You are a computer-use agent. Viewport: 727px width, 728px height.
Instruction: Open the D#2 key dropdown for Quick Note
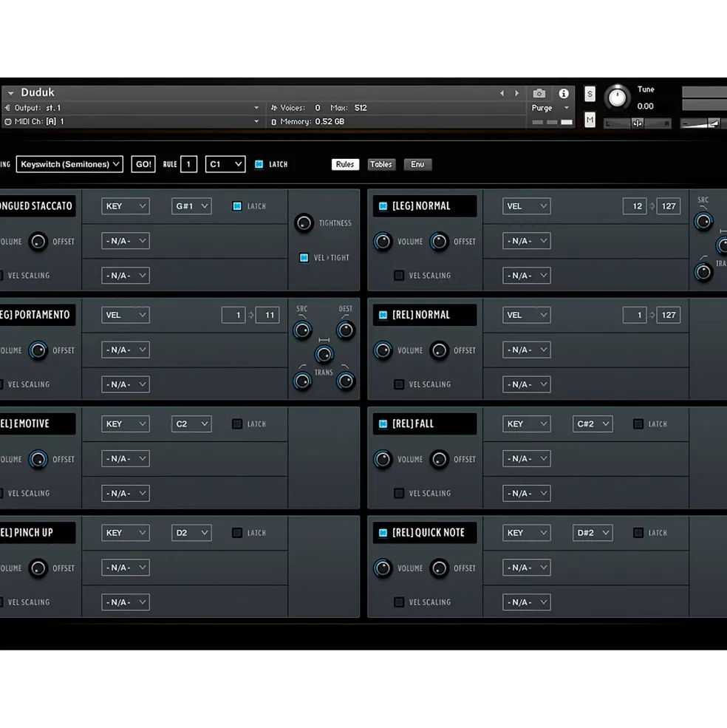[593, 533]
